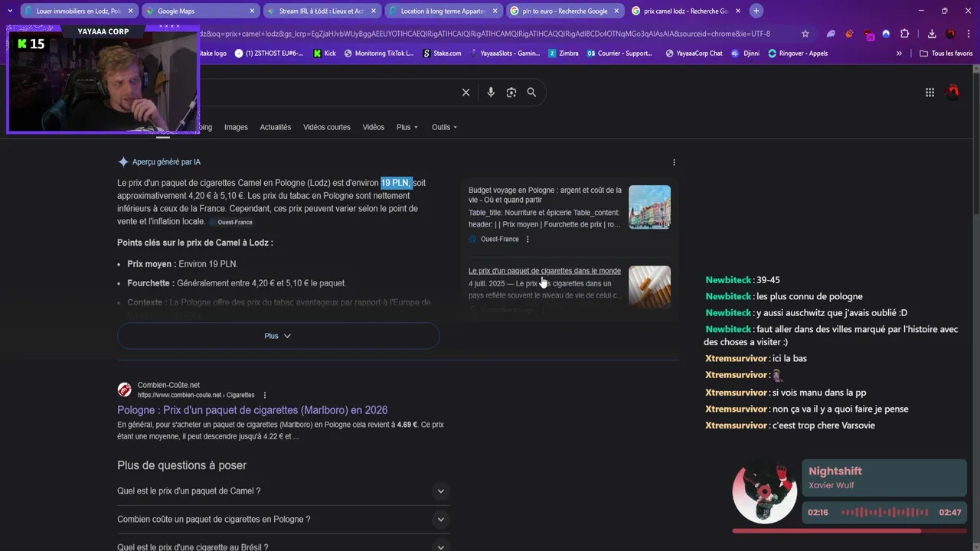Open Monitoring TikTok bookmark
The image size is (980, 551).
click(x=379, y=54)
